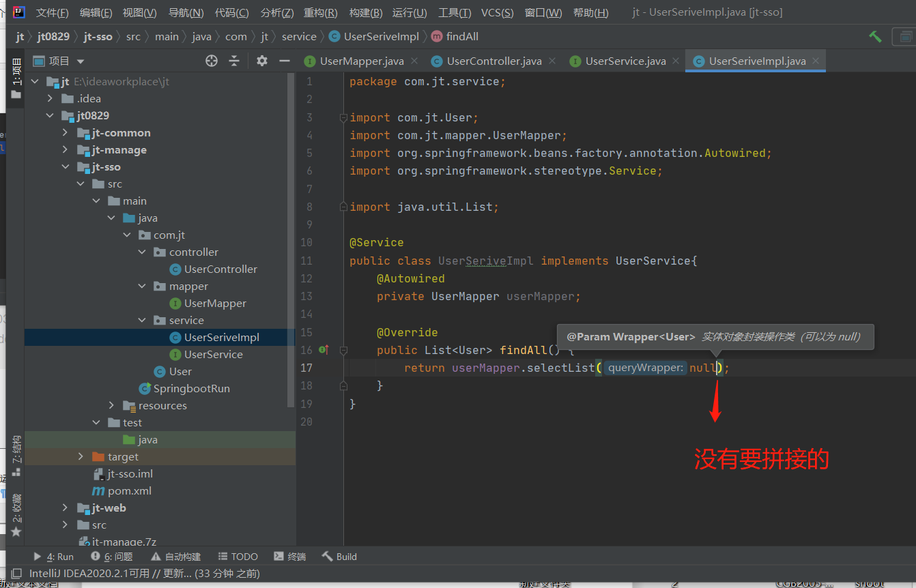This screenshot has height=588, width=916.
Task: Open the TODO tool window
Action: tap(238, 557)
